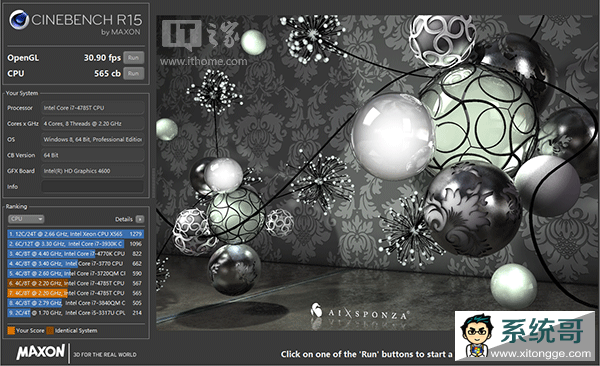The width and height of the screenshot is (600, 366).
Task: Select ranking entry Core i7-3930K
Action: (x=75, y=243)
